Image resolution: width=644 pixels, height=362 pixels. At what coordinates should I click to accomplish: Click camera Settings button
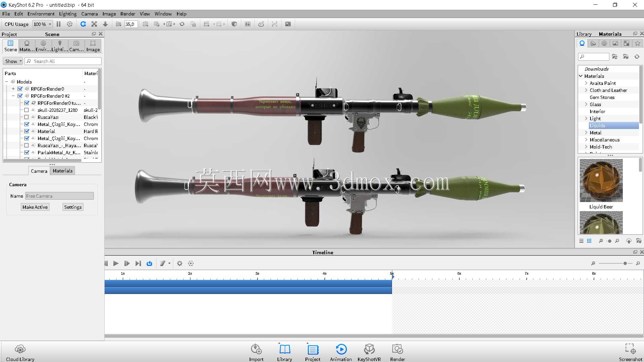click(x=73, y=207)
